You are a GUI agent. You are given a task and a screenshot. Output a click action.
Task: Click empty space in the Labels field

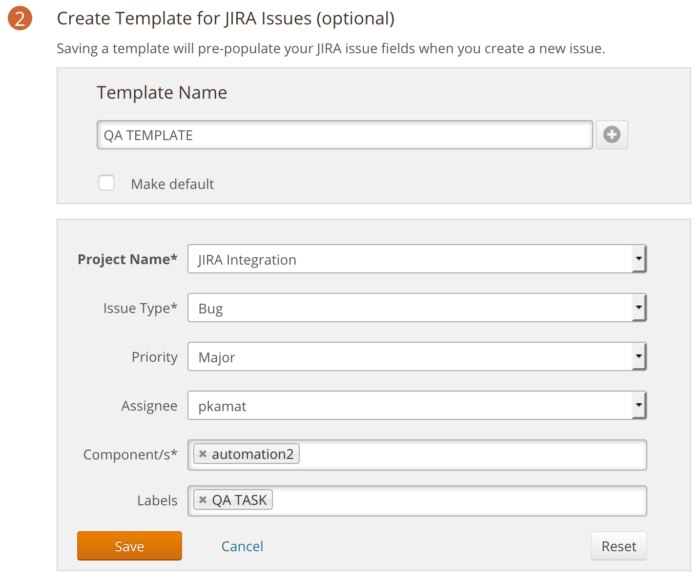coord(460,501)
